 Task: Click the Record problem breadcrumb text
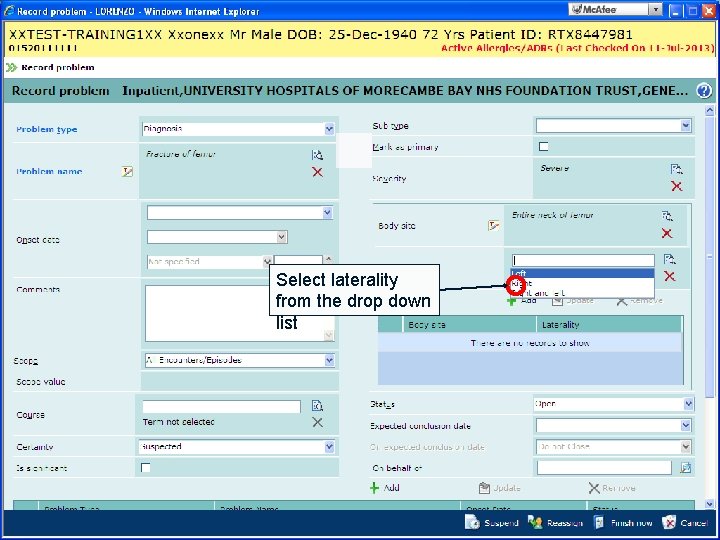point(58,68)
